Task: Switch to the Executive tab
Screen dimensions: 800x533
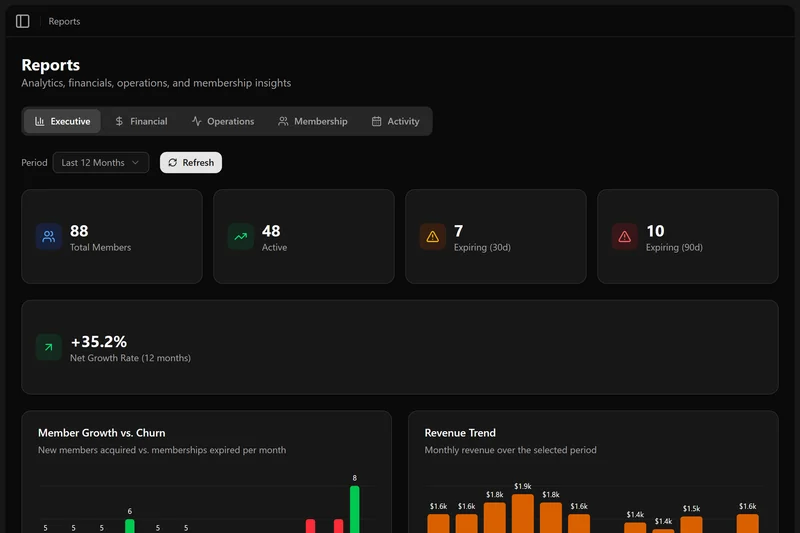Action: click(62, 121)
